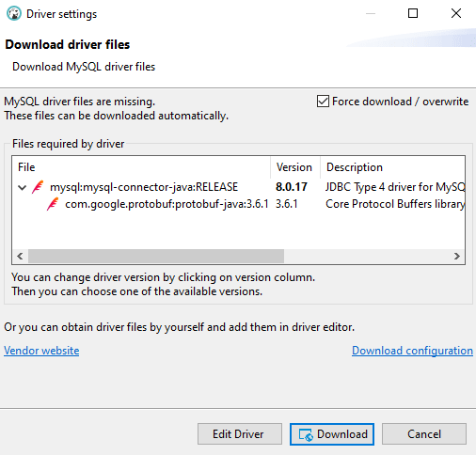Click the JDBC Type 4 driver description
This screenshot has width=476, height=455.
coord(395,187)
